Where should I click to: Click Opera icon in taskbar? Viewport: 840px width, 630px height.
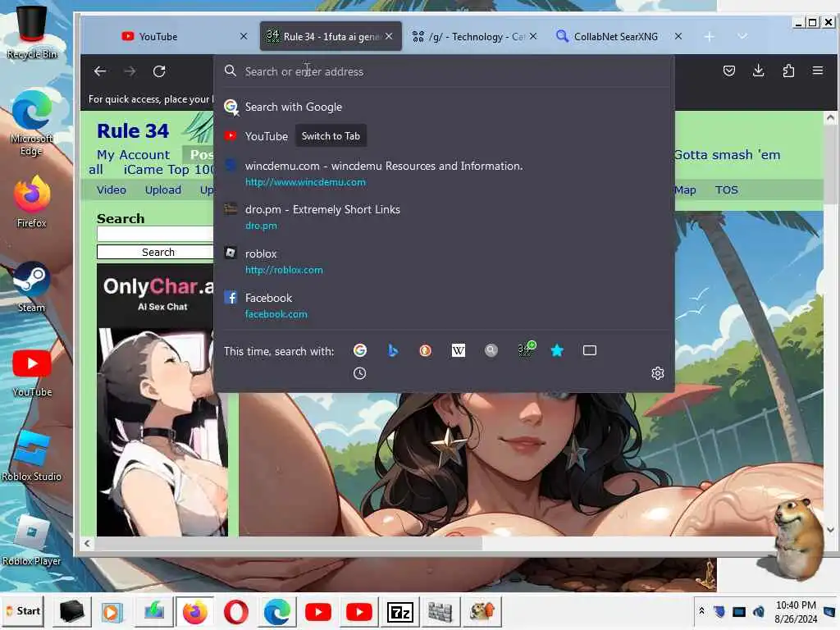235,612
